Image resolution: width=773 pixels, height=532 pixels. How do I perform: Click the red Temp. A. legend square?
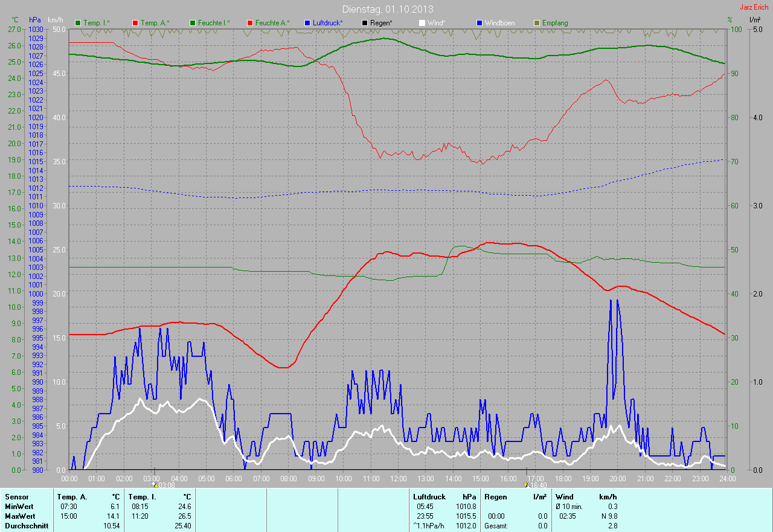pos(135,23)
